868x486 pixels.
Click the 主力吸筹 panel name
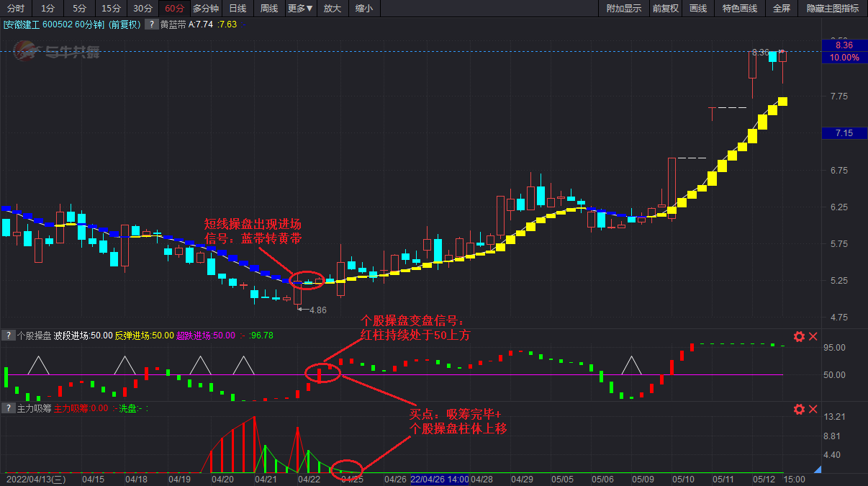coord(34,408)
